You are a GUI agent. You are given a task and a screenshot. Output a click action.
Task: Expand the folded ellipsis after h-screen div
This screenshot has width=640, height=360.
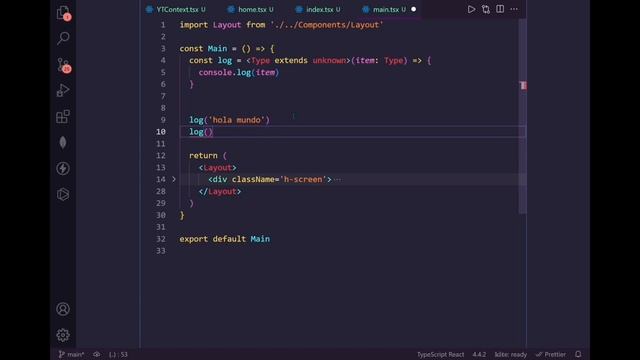click(337, 180)
